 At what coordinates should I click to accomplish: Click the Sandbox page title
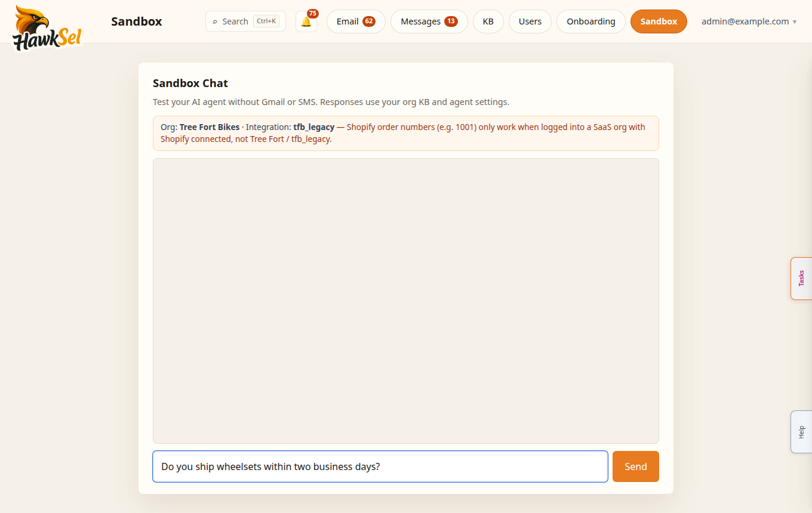[137, 21]
